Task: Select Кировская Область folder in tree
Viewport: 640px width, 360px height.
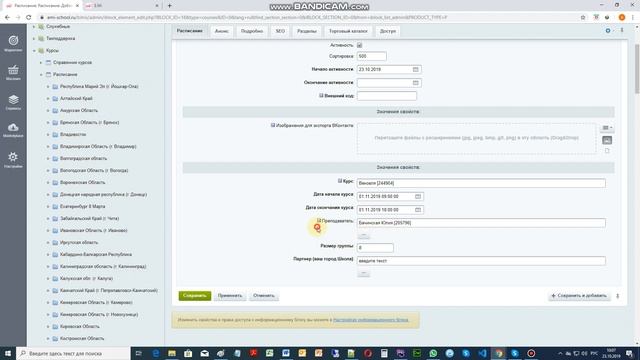Action: (x=79, y=327)
